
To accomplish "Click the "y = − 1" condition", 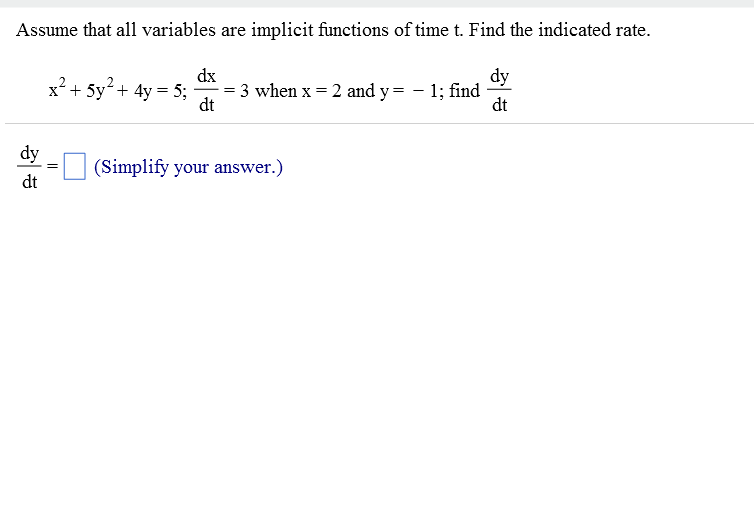I will pyautogui.click(x=409, y=90).
